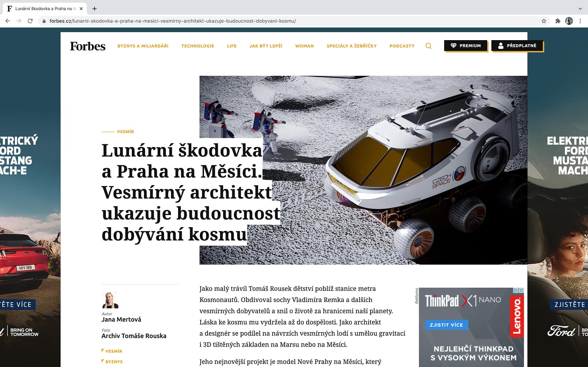Click the Byznys tag under the author
Viewport: 588px width, 367px height.
click(x=114, y=362)
